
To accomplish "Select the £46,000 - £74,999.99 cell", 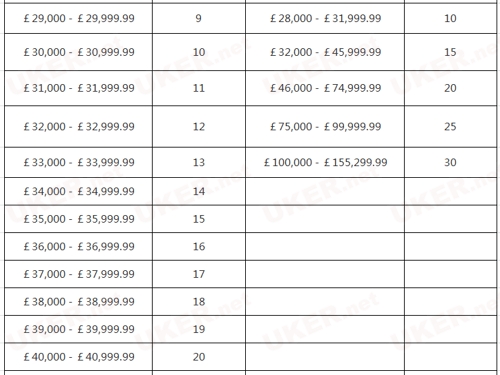I will (325, 88).
